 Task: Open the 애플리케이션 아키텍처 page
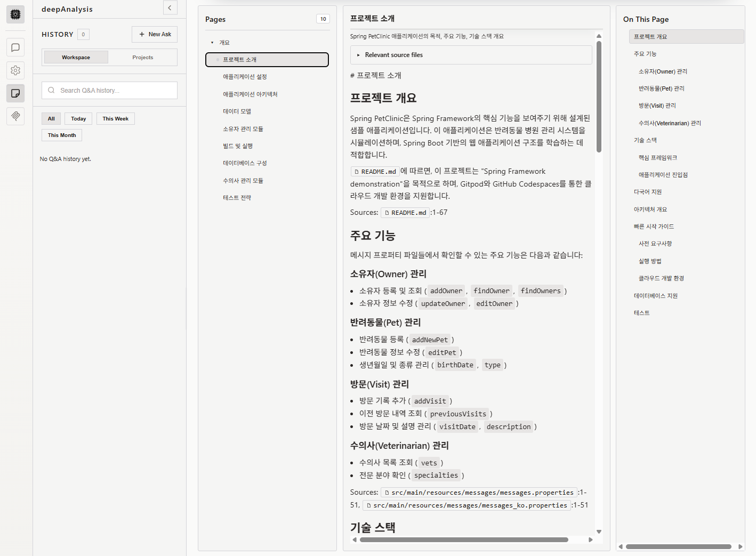(x=250, y=94)
